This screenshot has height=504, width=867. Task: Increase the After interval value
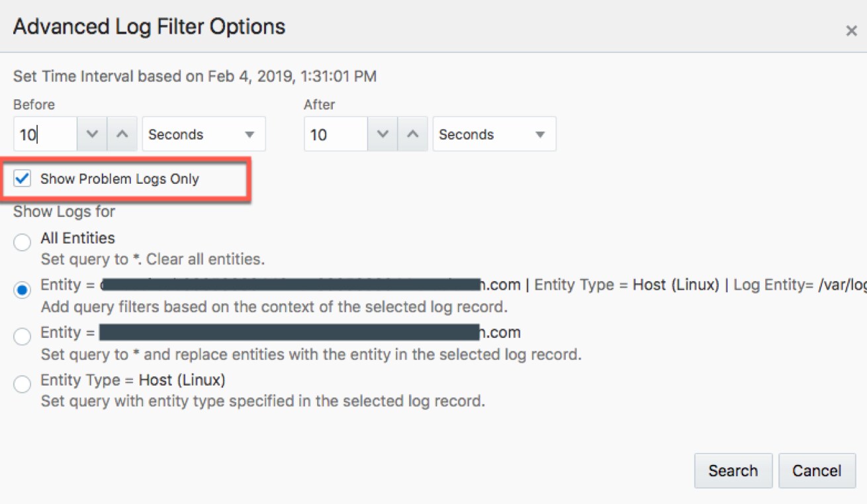click(x=412, y=134)
